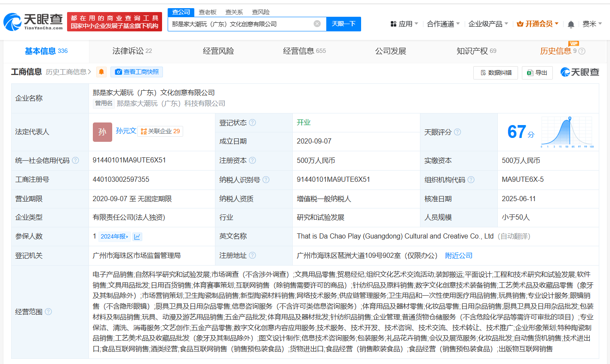Click the trend chart icon beside 2024年报
The height and width of the screenshot is (364, 610).
(x=137, y=236)
